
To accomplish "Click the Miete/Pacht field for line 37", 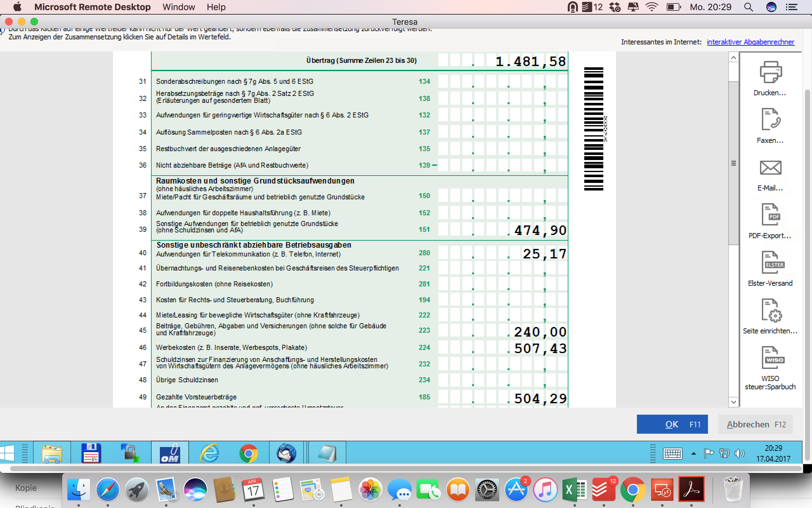I will tap(503, 196).
